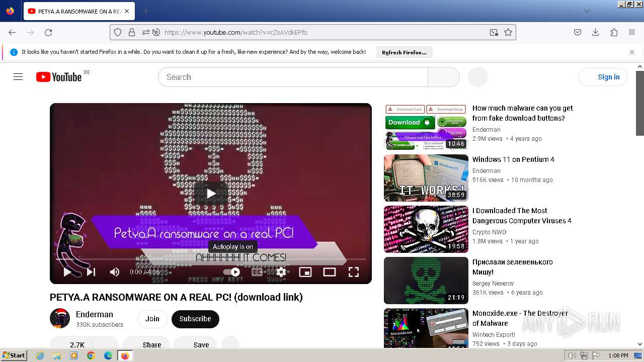Dismiss the Firefox refresh notification bar

tap(632, 52)
